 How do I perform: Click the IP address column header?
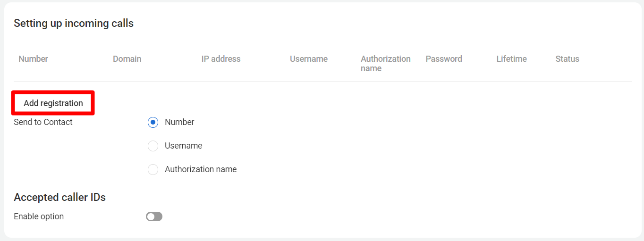(221, 59)
